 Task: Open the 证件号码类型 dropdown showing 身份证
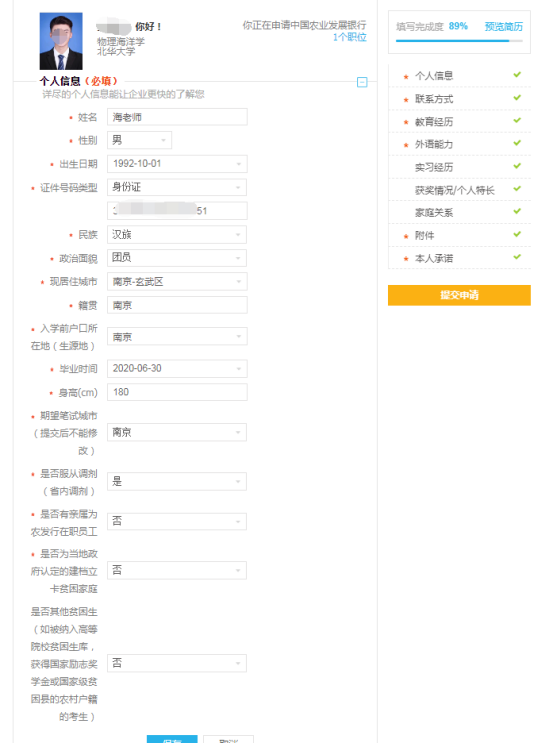click(177, 187)
